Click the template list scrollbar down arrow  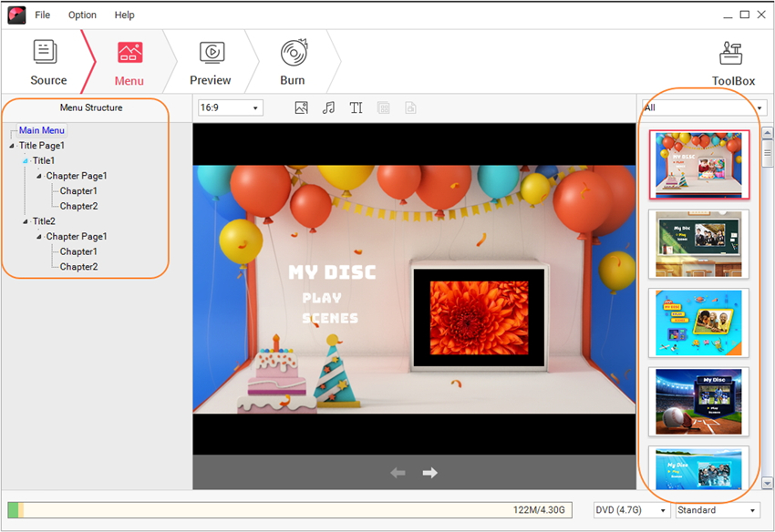(x=767, y=483)
